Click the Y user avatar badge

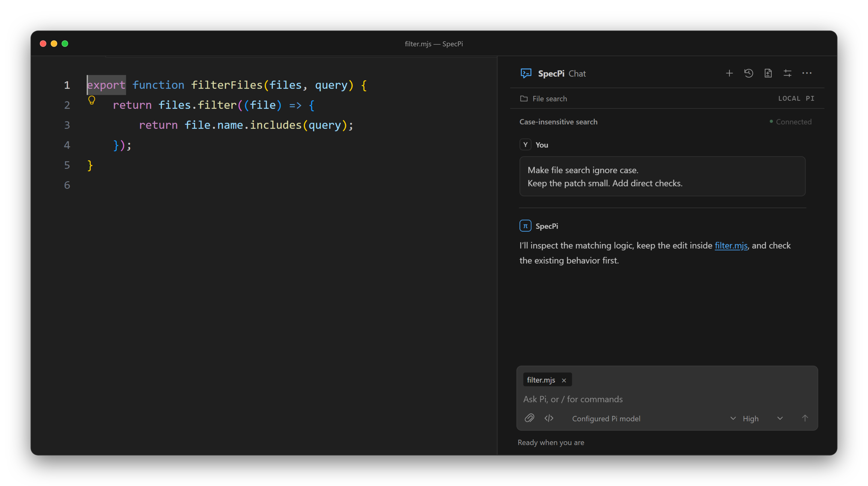(x=525, y=144)
